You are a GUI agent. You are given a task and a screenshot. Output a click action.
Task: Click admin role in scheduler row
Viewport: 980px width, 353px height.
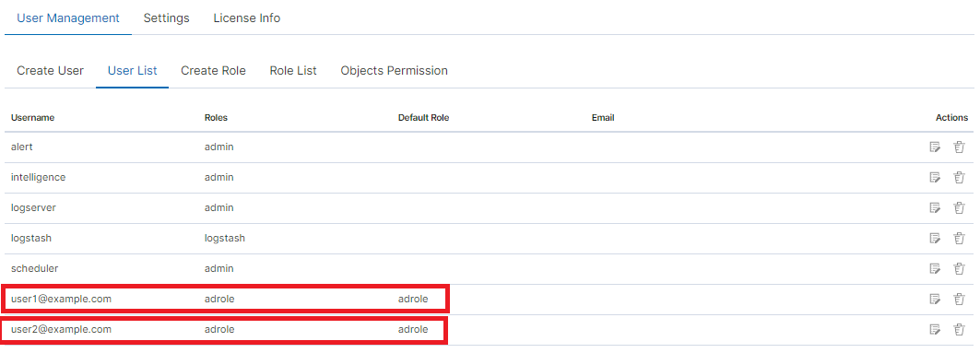click(x=218, y=268)
